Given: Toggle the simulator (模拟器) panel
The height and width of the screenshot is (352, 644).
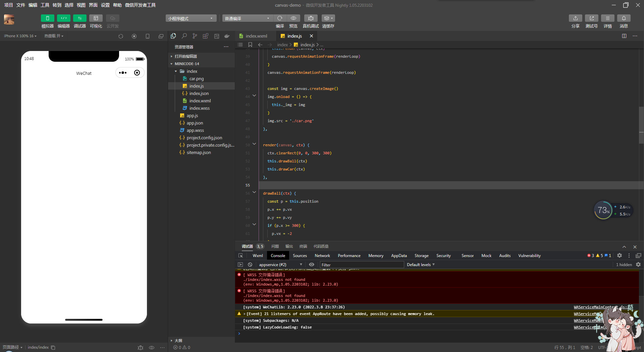Looking at the screenshot, I should [47, 18].
